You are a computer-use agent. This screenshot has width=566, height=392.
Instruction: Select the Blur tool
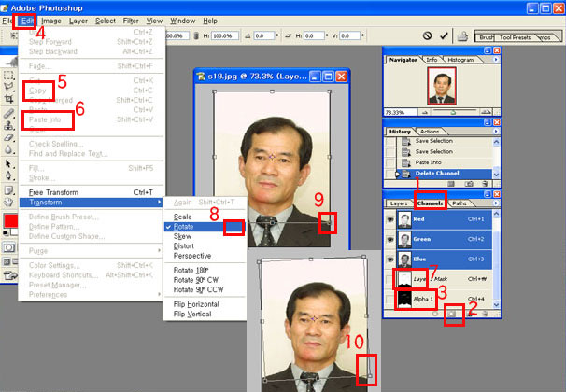pos(8,149)
